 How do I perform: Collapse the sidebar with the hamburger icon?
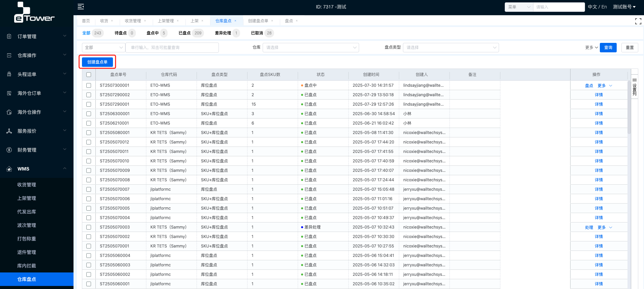pos(81,7)
